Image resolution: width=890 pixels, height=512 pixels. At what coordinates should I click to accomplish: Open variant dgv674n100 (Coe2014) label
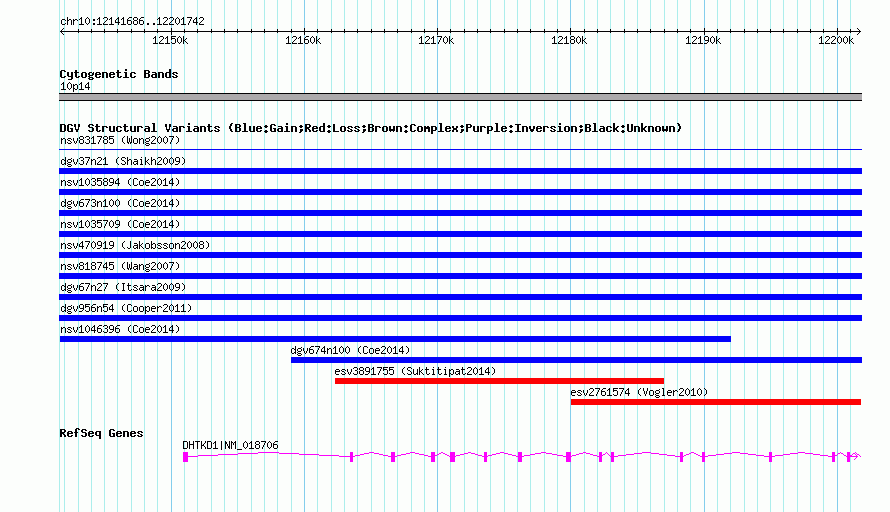(x=350, y=350)
